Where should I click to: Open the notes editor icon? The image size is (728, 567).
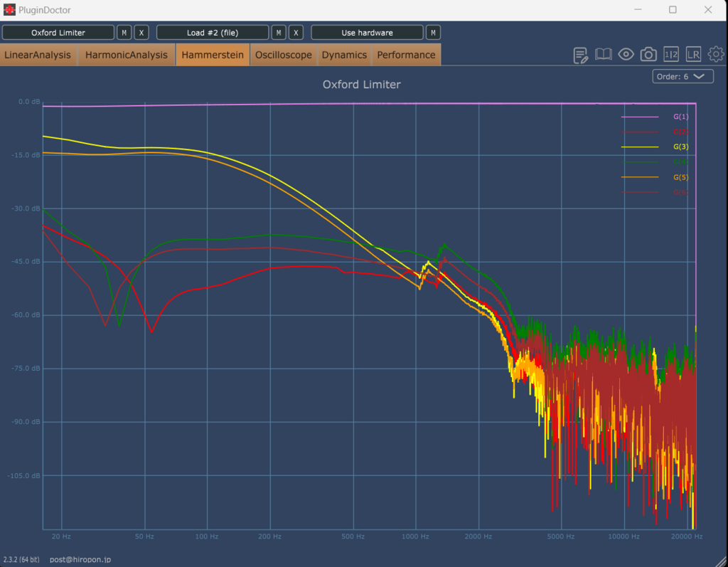pyautogui.click(x=580, y=55)
